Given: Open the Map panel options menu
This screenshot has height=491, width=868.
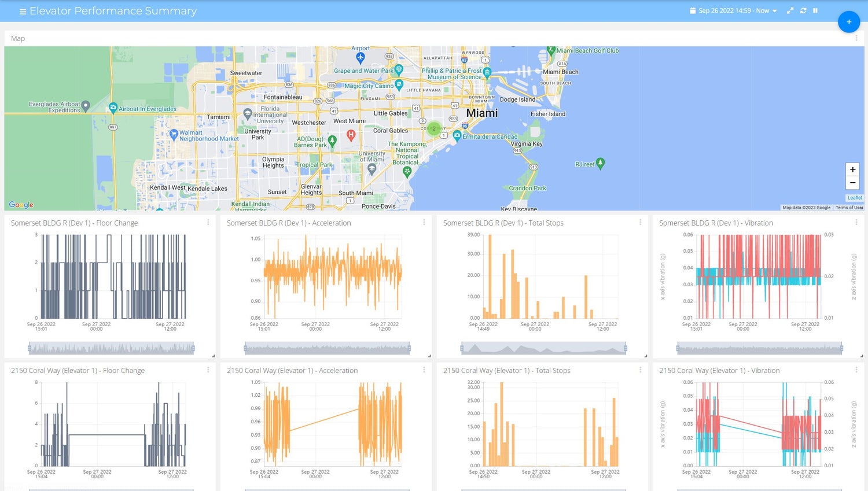Looking at the screenshot, I should pyautogui.click(x=856, y=38).
